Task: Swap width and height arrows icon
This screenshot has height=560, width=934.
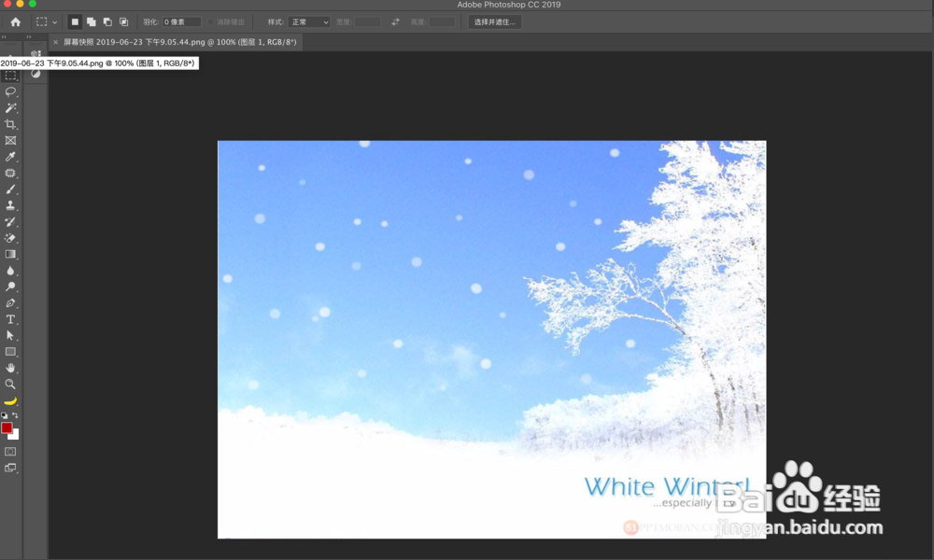Action: click(x=395, y=22)
